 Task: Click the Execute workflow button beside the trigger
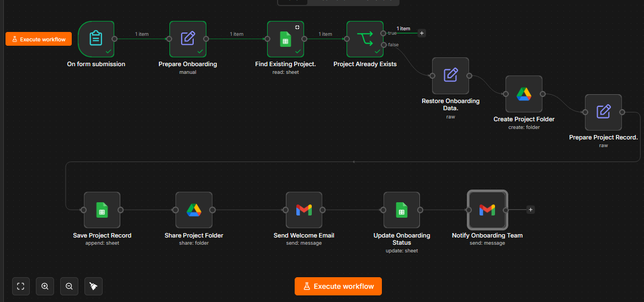[x=39, y=39]
